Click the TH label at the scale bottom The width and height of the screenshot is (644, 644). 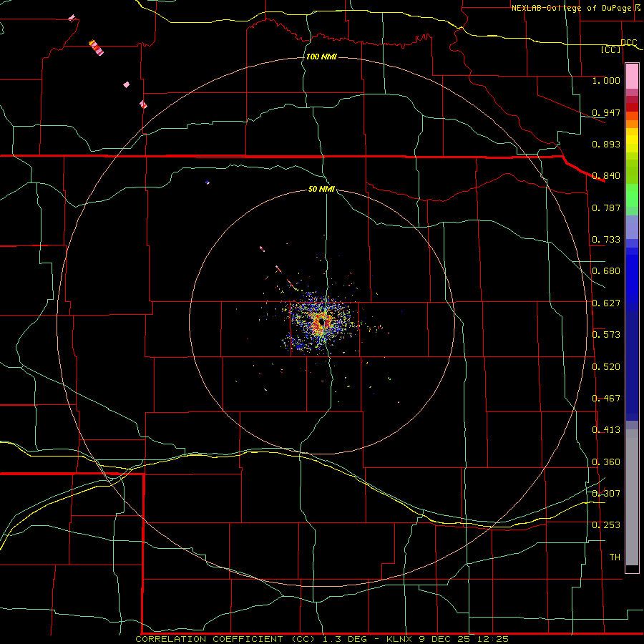615,557
